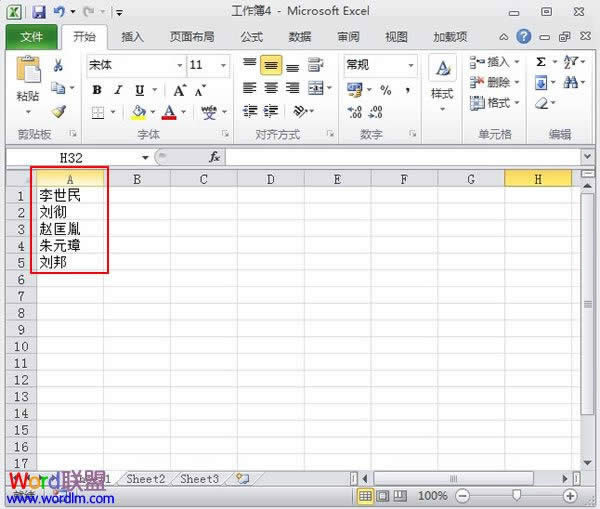Click the 删除 cells button

coord(494,82)
